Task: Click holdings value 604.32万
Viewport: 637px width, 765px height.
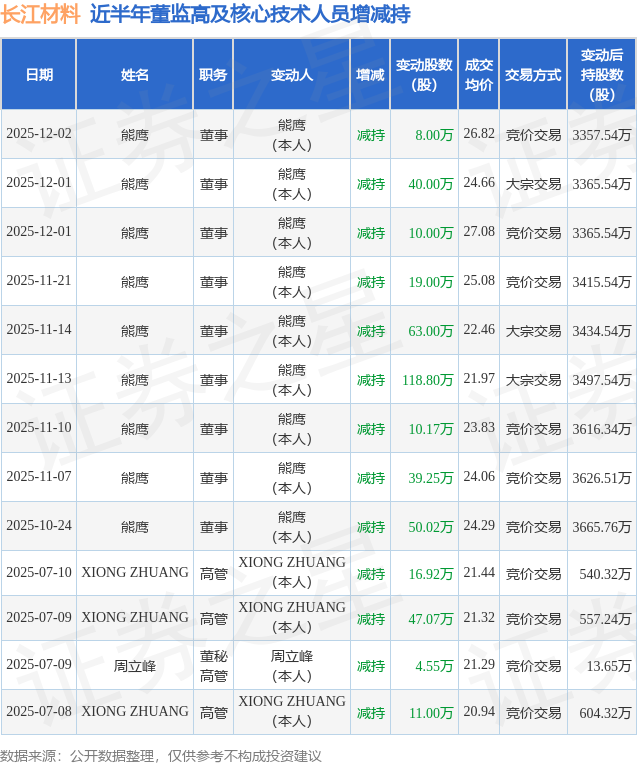Action: [605, 713]
